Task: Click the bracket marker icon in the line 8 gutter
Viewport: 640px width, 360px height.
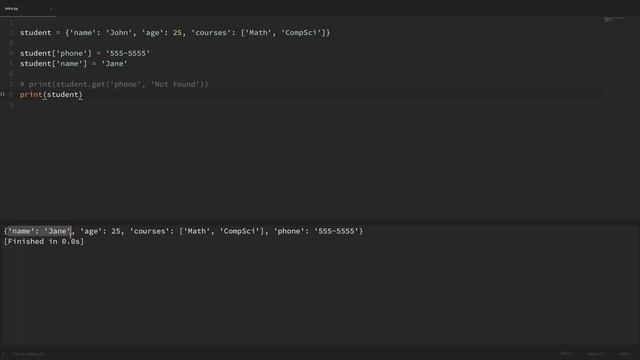Action: 3,94
